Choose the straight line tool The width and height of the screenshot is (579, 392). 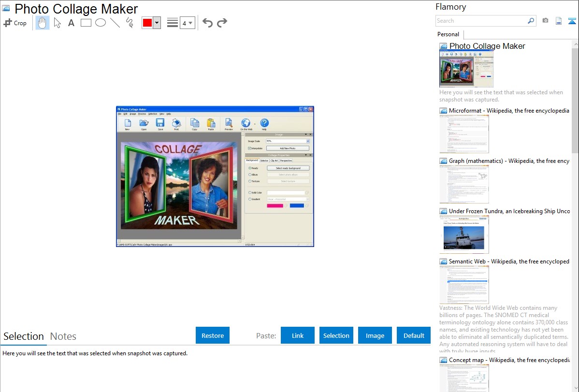(x=115, y=23)
